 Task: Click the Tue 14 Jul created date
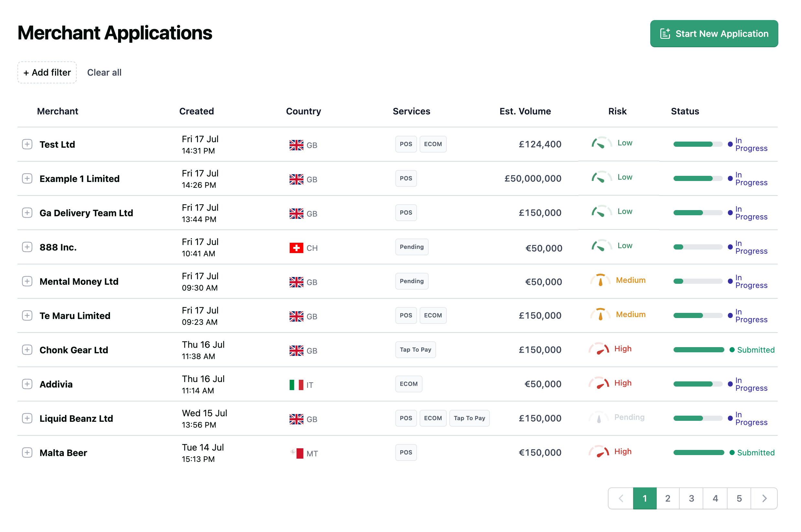coord(203,447)
